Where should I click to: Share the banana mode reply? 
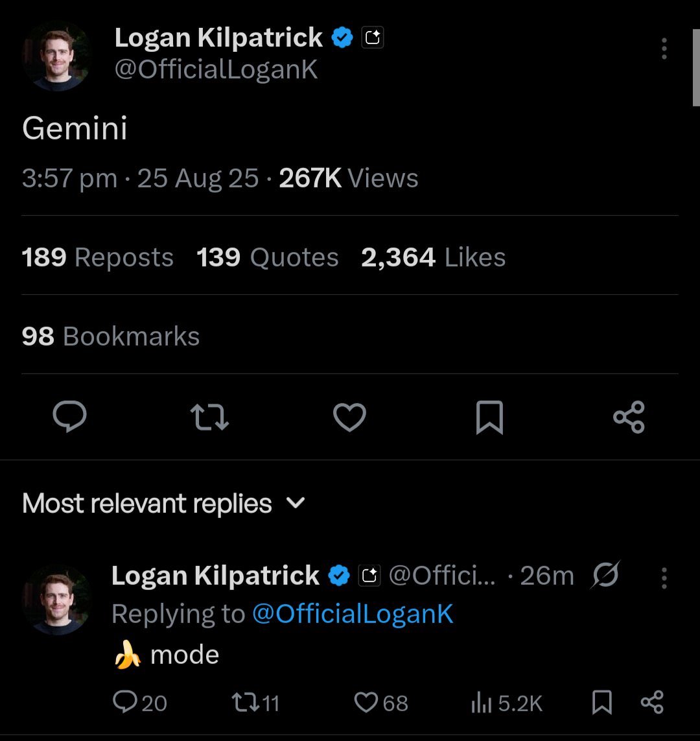pos(651,702)
